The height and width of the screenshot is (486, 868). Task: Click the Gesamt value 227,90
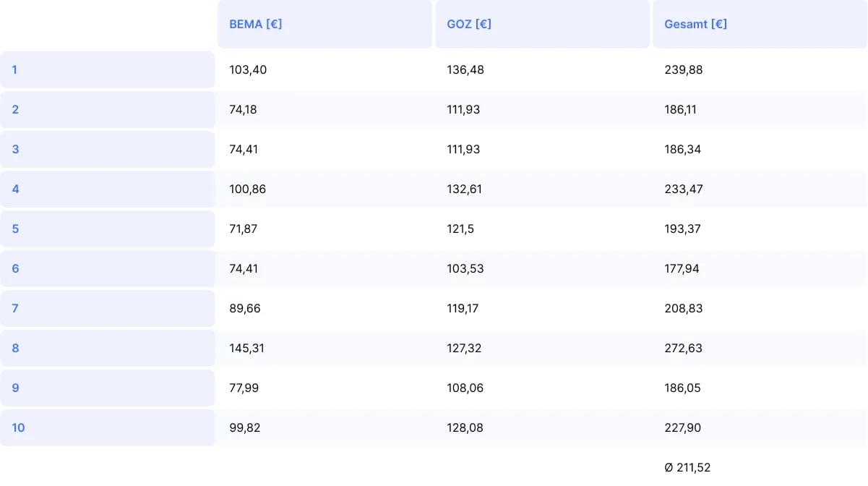pos(683,428)
